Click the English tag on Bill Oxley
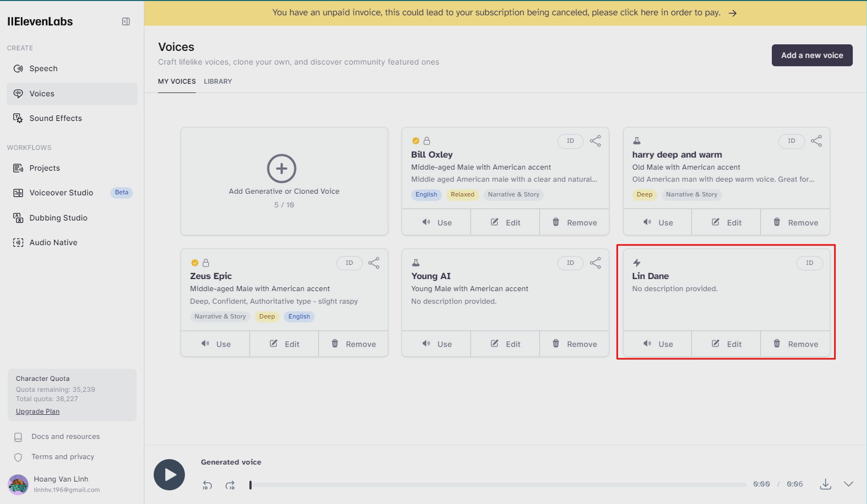The width and height of the screenshot is (867, 504). click(426, 195)
